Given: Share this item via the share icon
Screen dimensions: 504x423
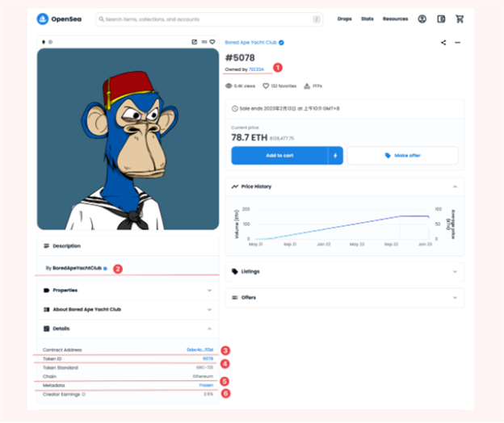Looking at the screenshot, I should (x=443, y=43).
